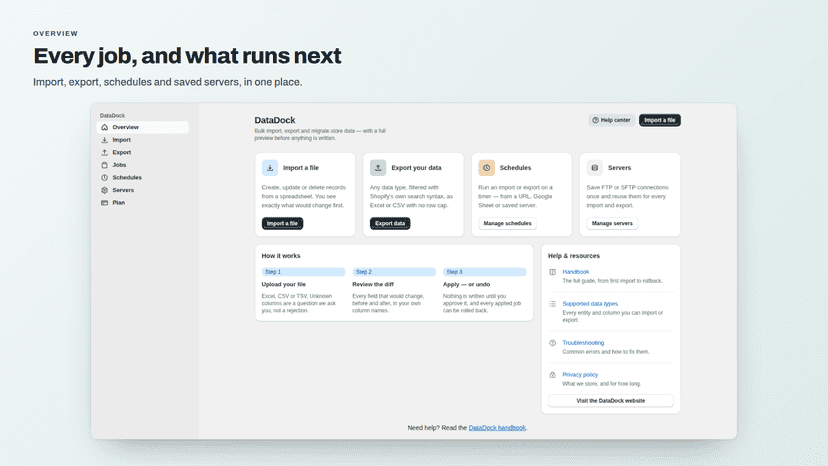Viewport: 828px width, 466px height.
Task: Click the 'How it works' heading
Action: pos(281,256)
